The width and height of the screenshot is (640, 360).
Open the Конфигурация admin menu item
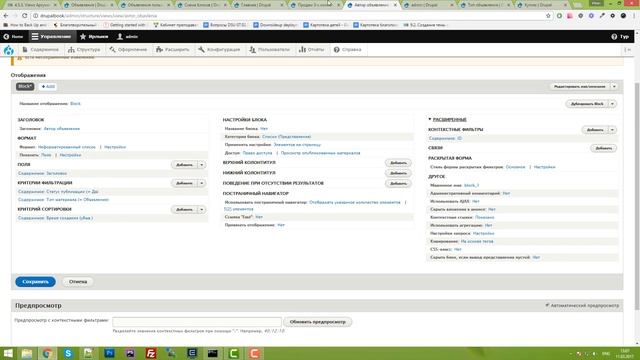click(219, 49)
